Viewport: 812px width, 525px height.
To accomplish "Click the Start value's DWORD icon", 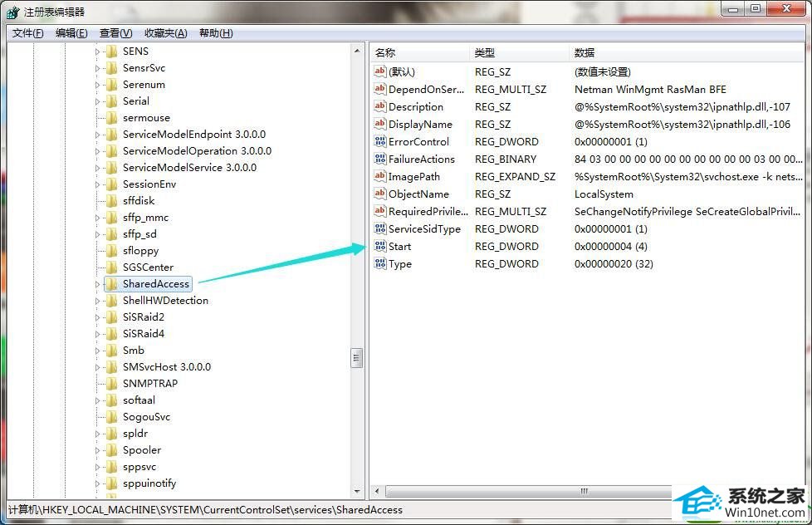I will [x=380, y=246].
